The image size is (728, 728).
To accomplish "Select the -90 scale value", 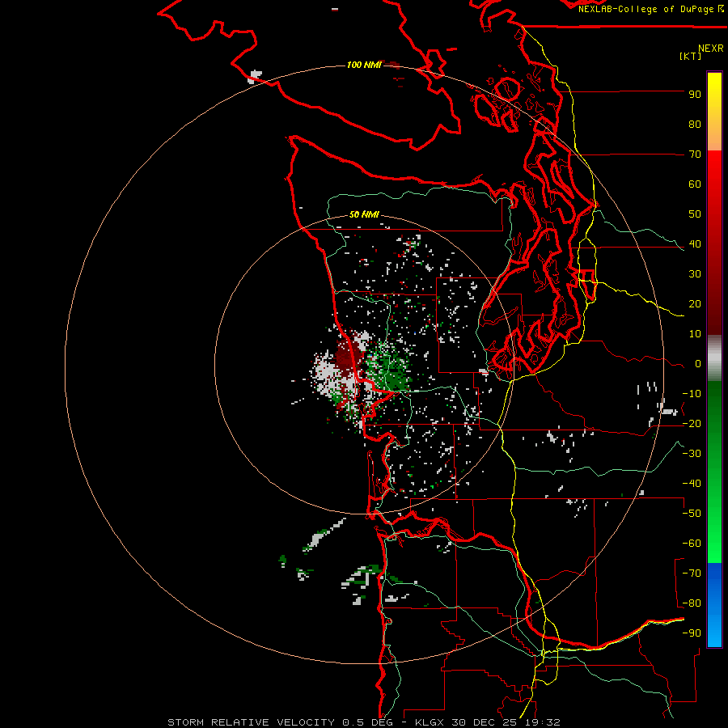I will pos(692,633).
